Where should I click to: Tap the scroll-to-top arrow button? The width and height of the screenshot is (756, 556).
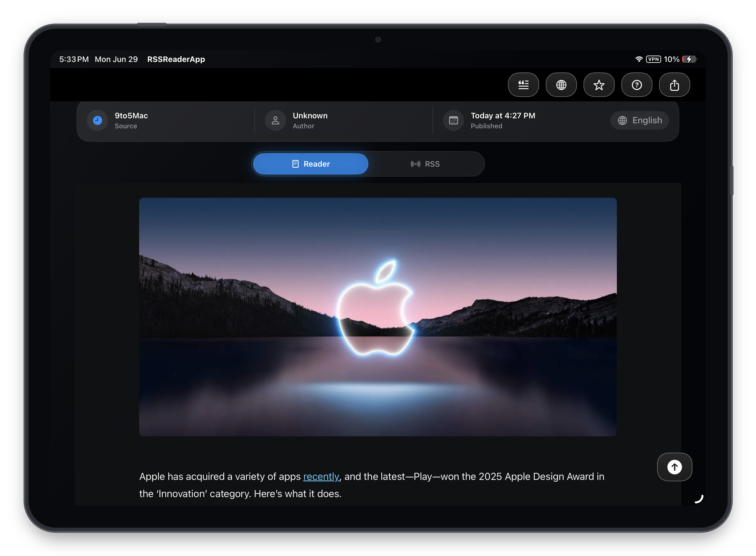point(674,467)
